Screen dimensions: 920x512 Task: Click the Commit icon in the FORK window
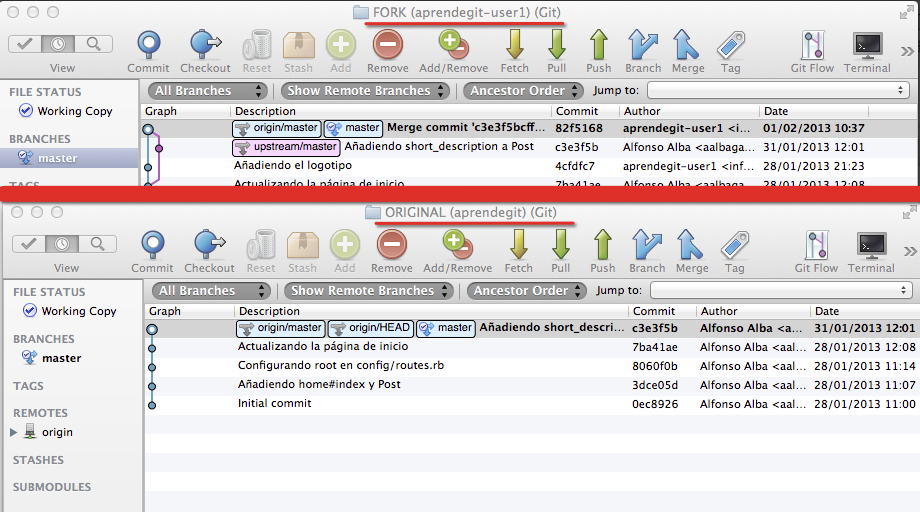148,46
